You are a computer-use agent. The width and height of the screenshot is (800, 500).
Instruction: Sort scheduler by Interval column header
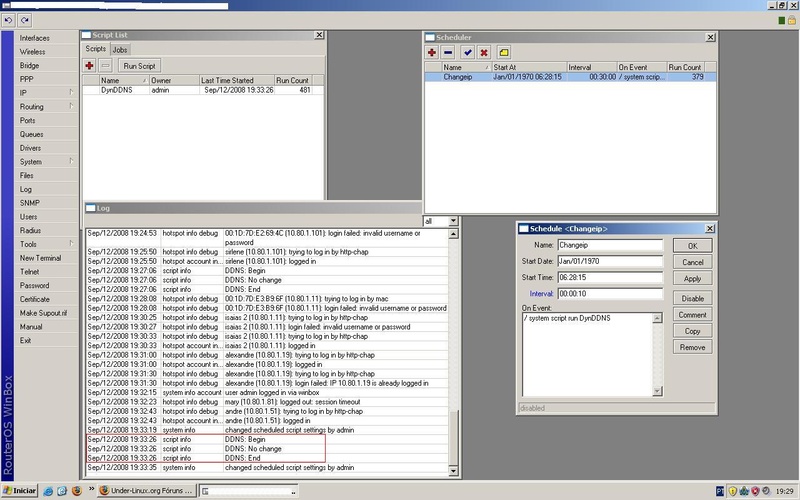click(591, 67)
